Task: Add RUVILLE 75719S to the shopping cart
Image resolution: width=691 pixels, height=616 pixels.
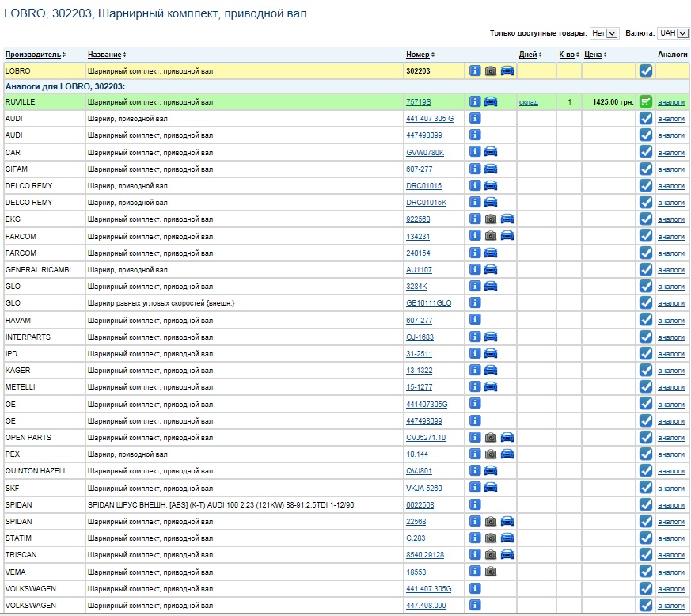Action: click(646, 101)
